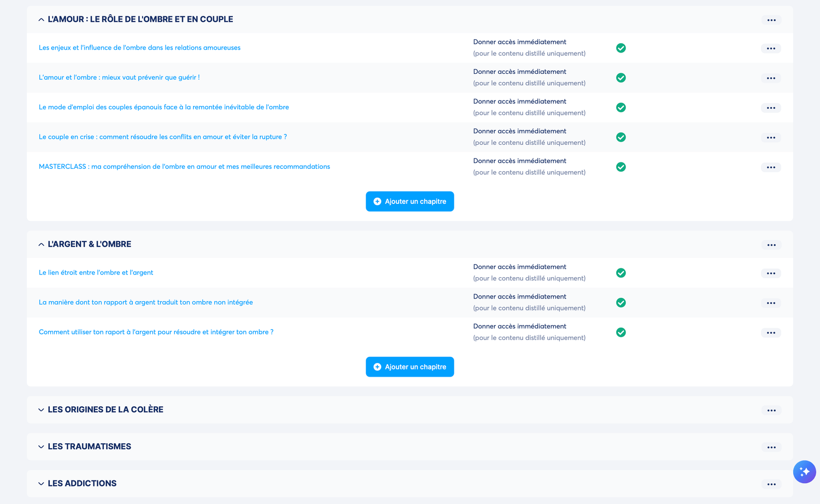Viewport: 820px width, 504px height.
Task: Expand LES ORIGINES DE LA COLÈRE section
Action: [42, 410]
